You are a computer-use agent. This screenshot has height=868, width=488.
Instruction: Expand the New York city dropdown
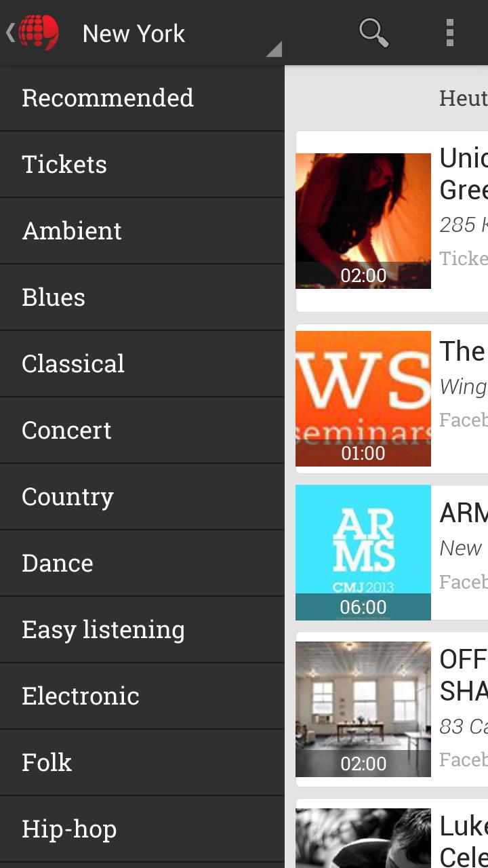(181, 33)
